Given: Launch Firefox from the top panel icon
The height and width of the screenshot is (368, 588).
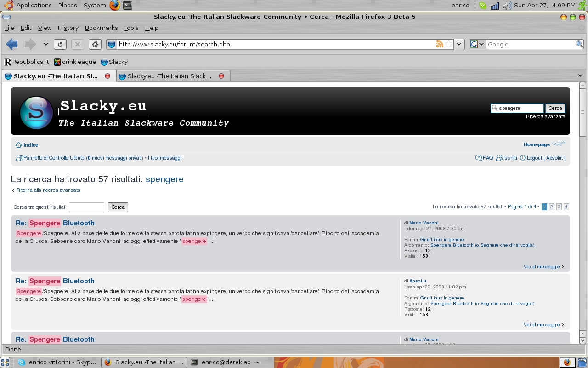Looking at the screenshot, I should pos(114,5).
